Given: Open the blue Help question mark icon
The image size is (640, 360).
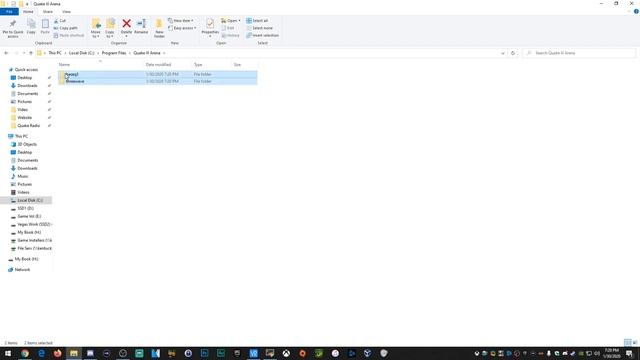Looking at the screenshot, I should [x=636, y=11].
